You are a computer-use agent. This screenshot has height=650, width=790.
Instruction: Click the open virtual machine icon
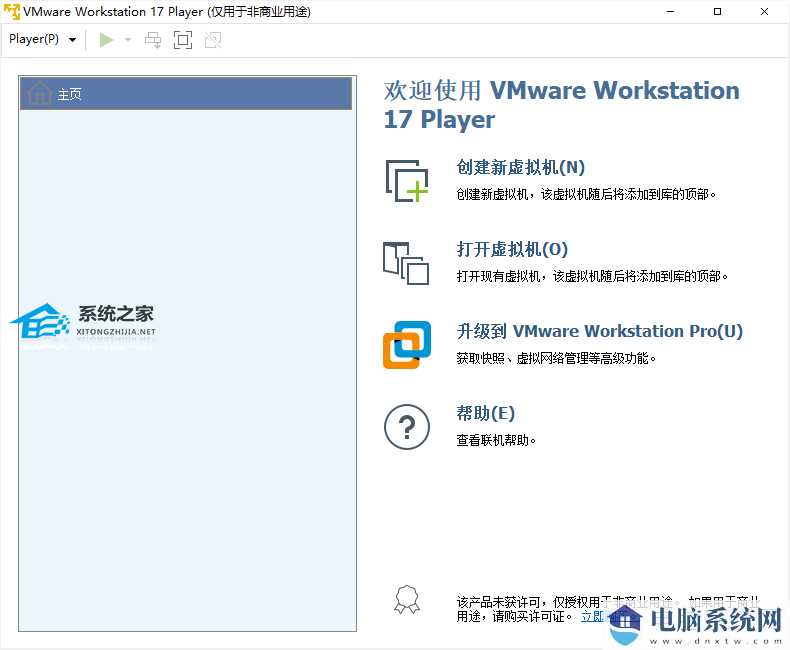click(406, 263)
